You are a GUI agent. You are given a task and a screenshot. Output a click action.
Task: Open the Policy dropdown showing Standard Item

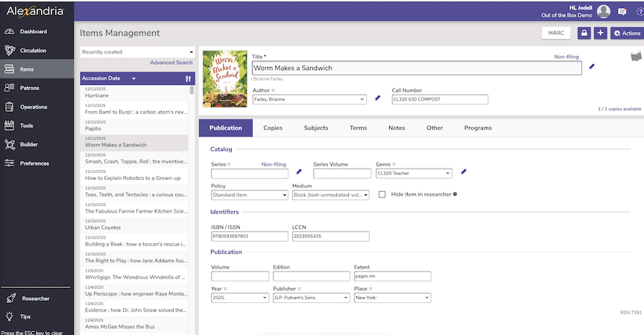pos(249,195)
